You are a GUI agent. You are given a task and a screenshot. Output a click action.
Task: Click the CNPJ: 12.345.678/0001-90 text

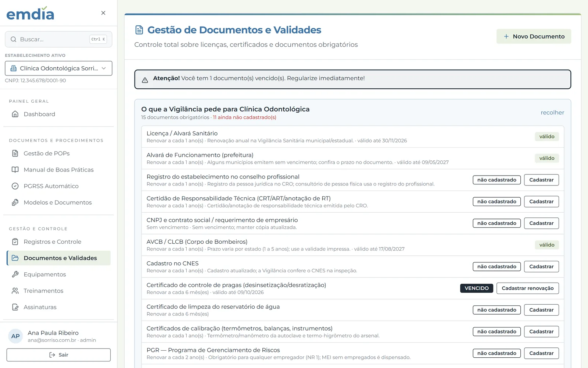point(35,81)
